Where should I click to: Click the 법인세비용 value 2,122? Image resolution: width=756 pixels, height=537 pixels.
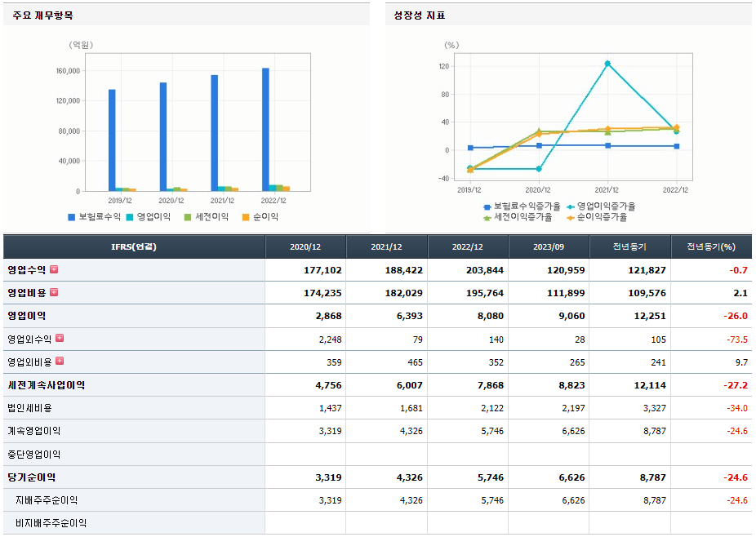(492, 408)
